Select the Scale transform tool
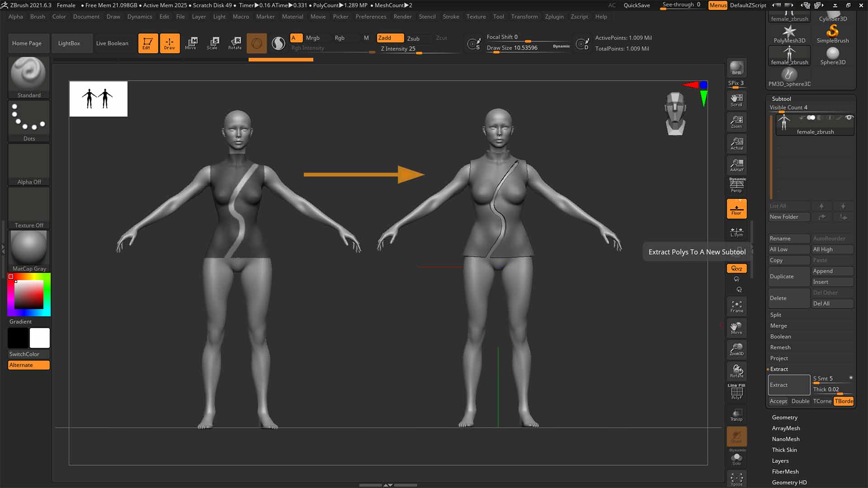Image resolution: width=868 pixels, height=488 pixels. tap(212, 43)
